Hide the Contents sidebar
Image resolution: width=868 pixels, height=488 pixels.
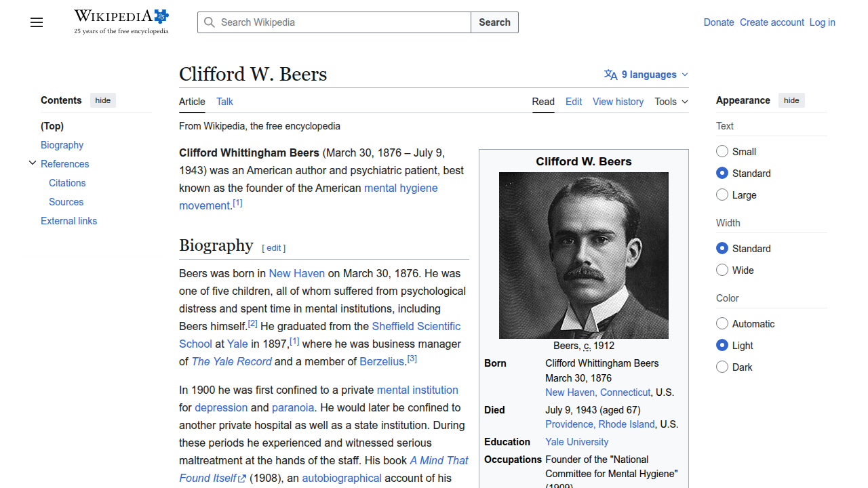103,100
